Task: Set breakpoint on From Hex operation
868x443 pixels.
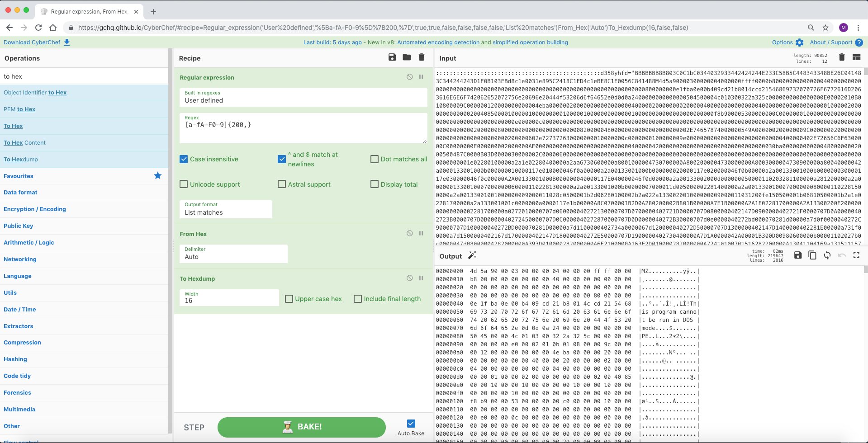Action: pos(421,233)
